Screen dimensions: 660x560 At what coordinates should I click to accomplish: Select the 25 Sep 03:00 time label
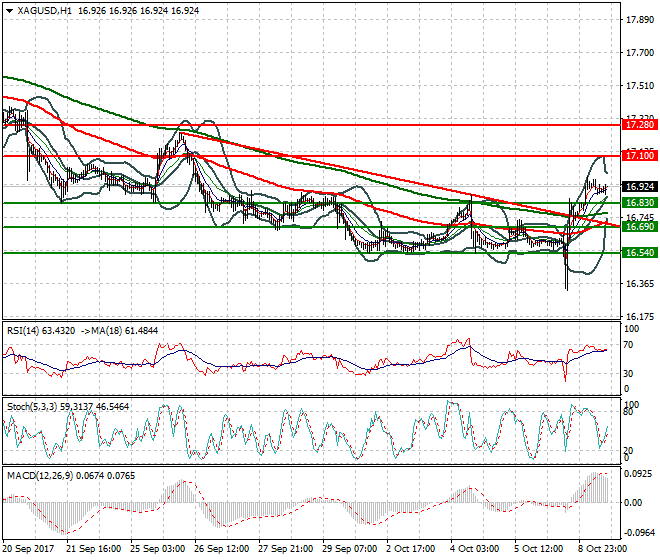[x=157, y=549]
